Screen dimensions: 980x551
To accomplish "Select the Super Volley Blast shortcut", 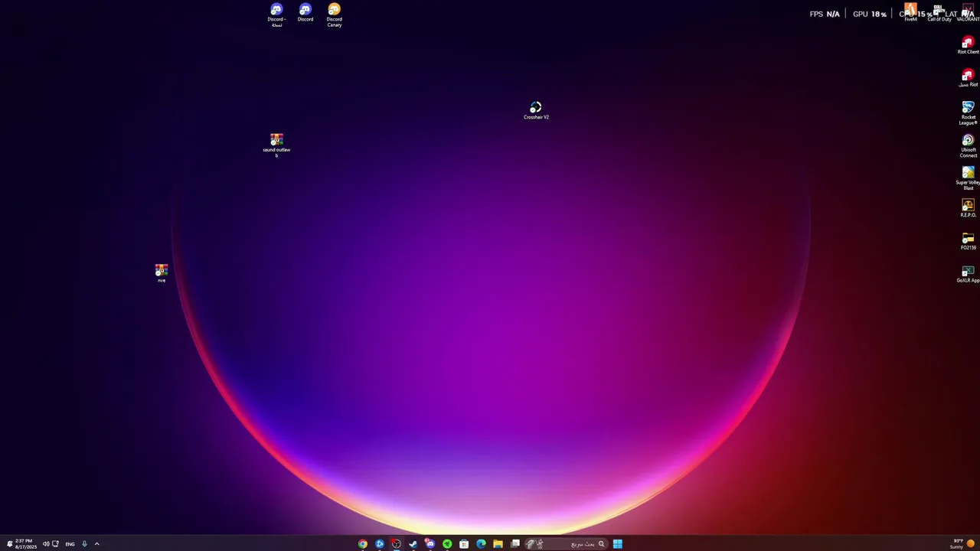I will [968, 178].
